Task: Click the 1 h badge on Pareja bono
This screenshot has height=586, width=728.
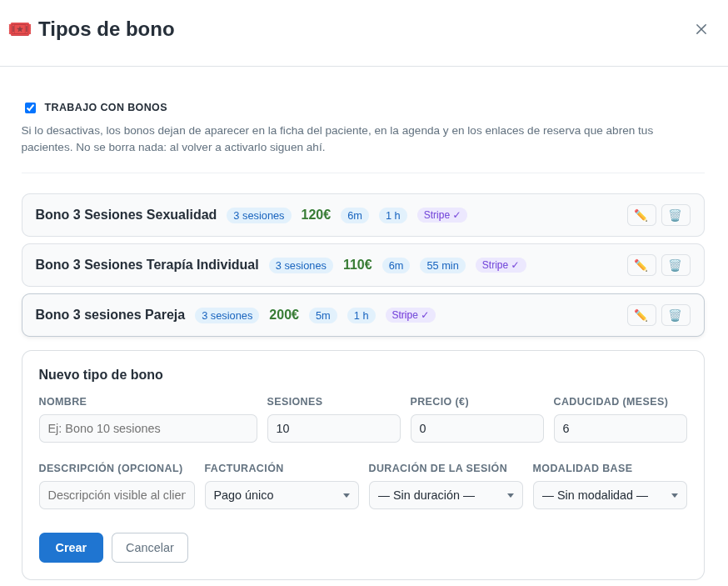Action: 362,316
